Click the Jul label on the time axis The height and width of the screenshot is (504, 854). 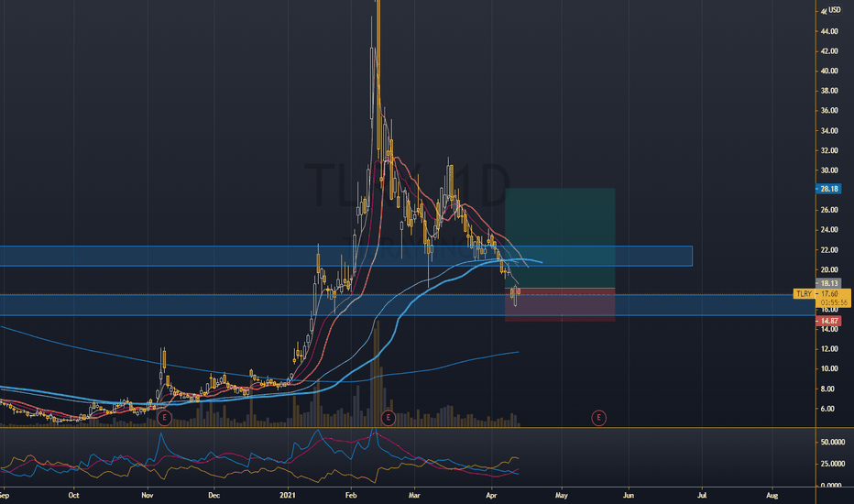coord(702,495)
